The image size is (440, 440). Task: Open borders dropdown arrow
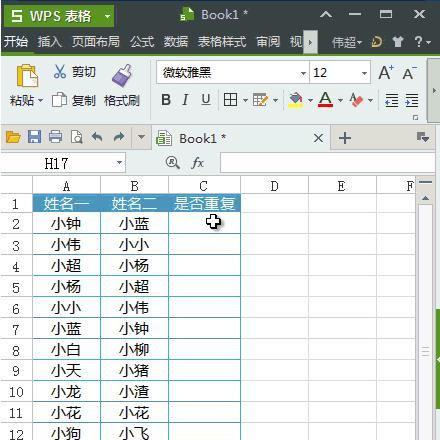(245, 100)
